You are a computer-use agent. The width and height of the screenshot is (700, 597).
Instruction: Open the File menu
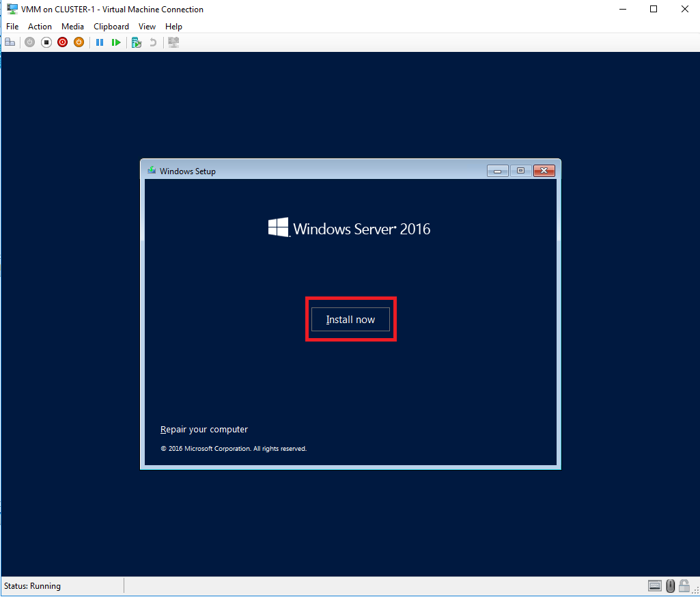(x=12, y=27)
